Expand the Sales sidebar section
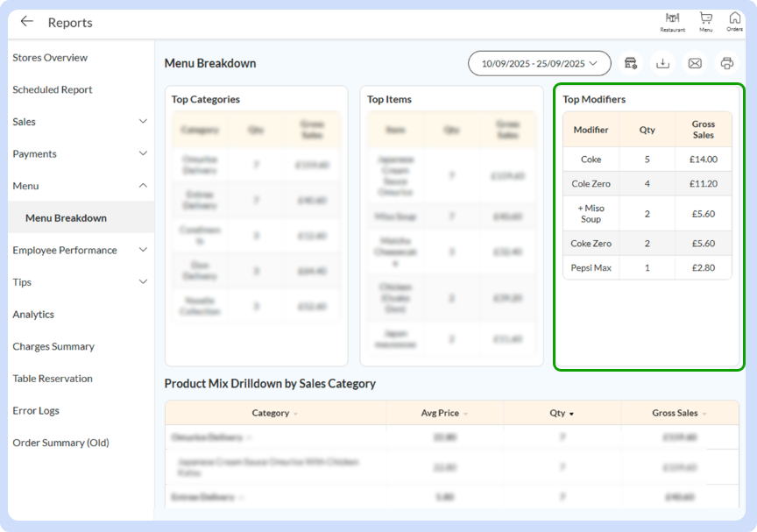The image size is (757, 532). (x=143, y=122)
